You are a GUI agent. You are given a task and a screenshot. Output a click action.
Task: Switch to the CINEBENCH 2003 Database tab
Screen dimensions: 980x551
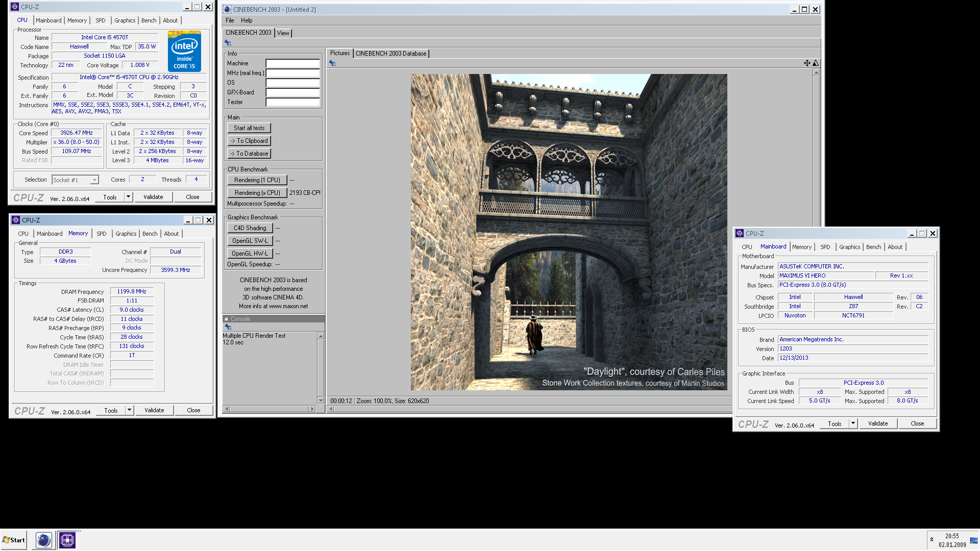[x=391, y=54]
